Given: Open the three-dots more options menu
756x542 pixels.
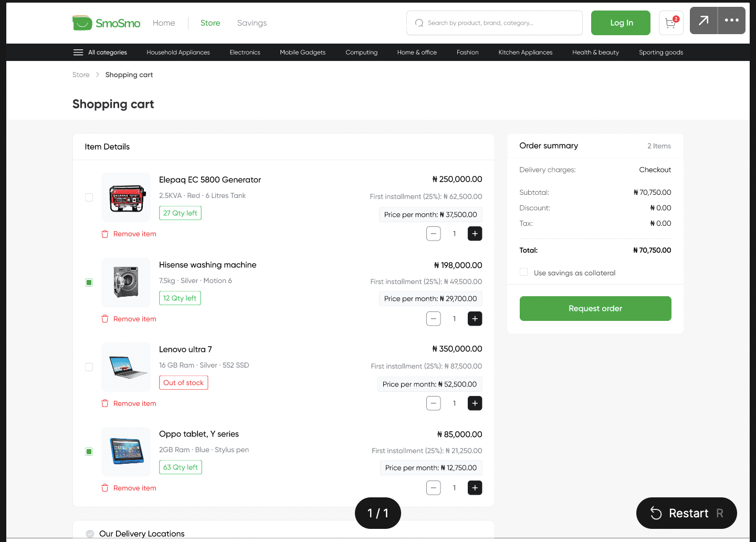Looking at the screenshot, I should point(732,20).
